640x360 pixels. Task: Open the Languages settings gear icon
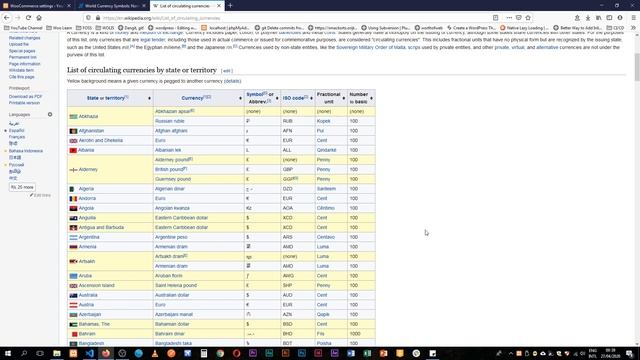point(50,114)
